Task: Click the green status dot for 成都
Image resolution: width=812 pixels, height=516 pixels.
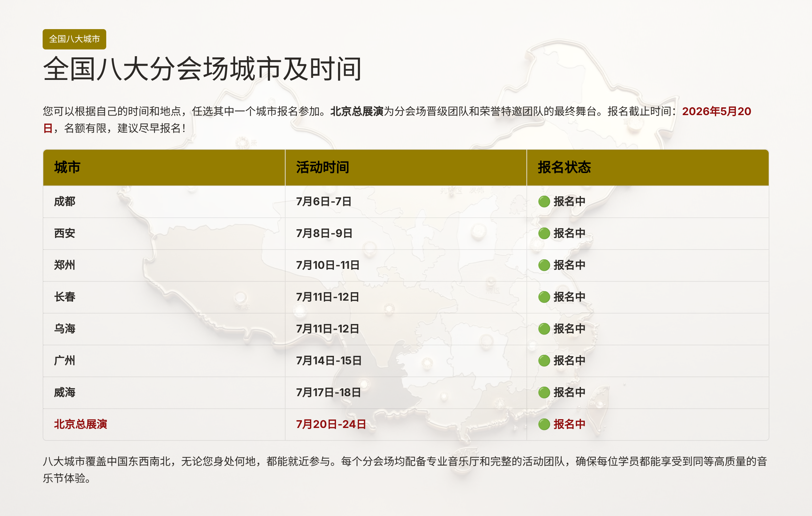Action: click(544, 201)
